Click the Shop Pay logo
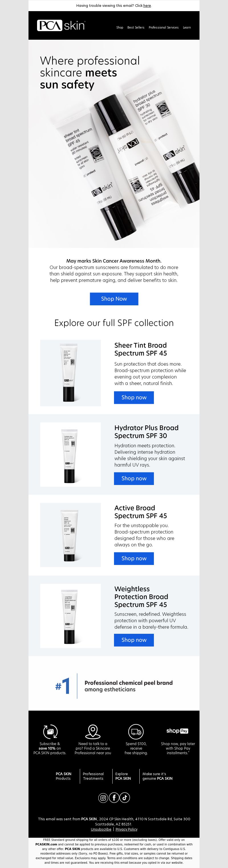 tap(177, 731)
